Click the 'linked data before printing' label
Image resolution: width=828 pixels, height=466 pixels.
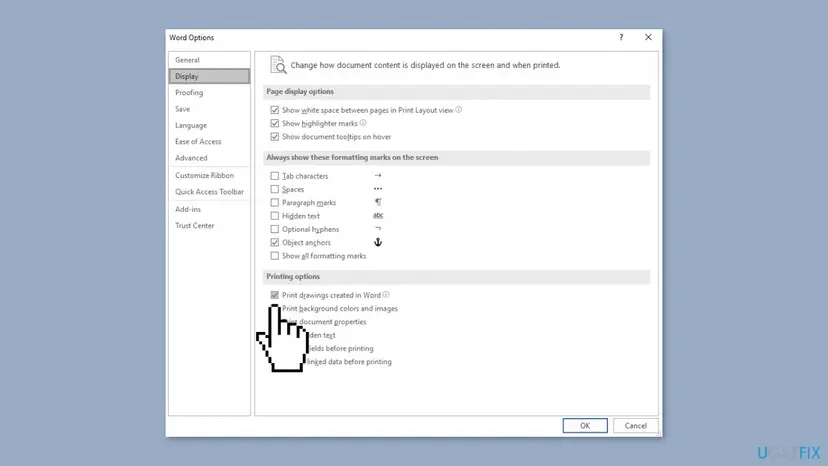click(x=349, y=362)
